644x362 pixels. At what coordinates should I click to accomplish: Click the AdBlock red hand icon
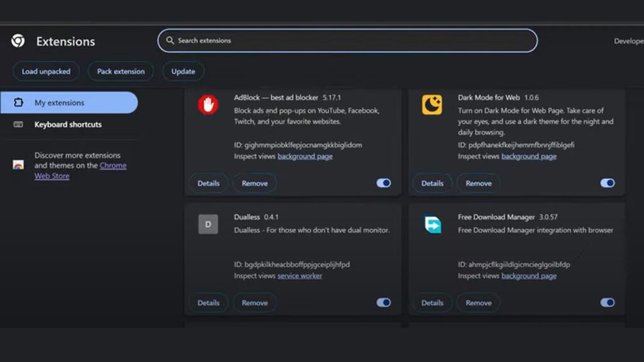tap(208, 105)
